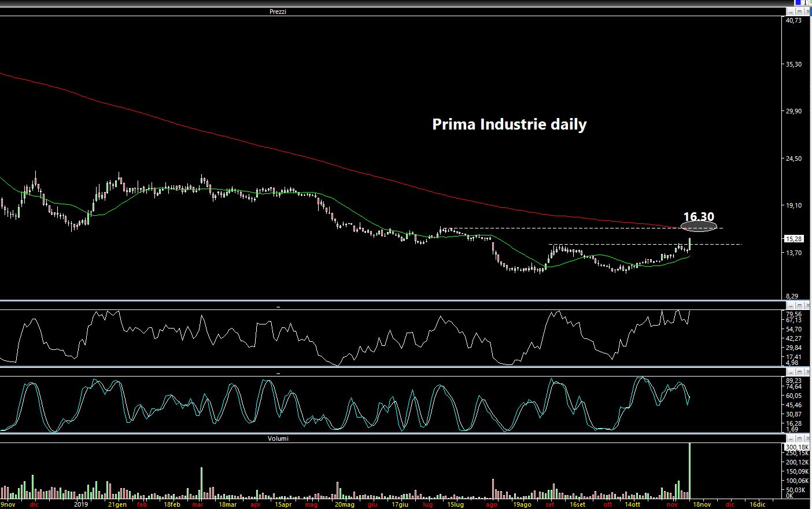
Task: Close the Prezzi price panel
Action: pos(807,12)
